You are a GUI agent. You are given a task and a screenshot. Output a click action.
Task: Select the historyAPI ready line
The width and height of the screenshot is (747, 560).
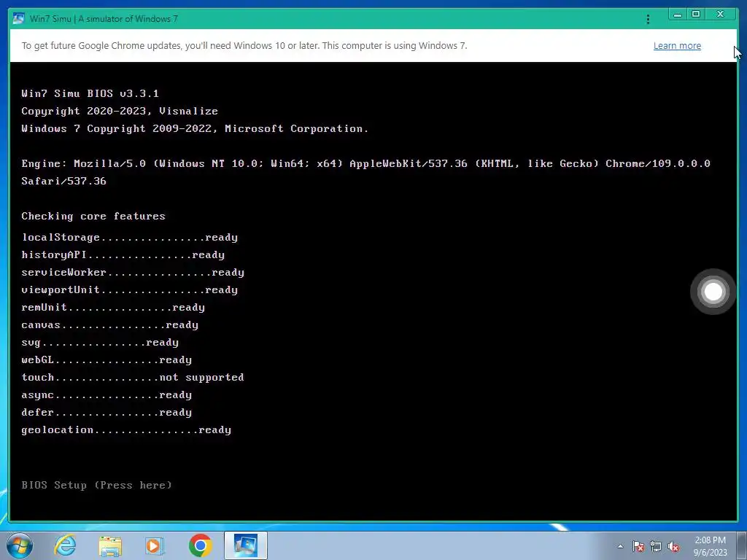coord(123,254)
